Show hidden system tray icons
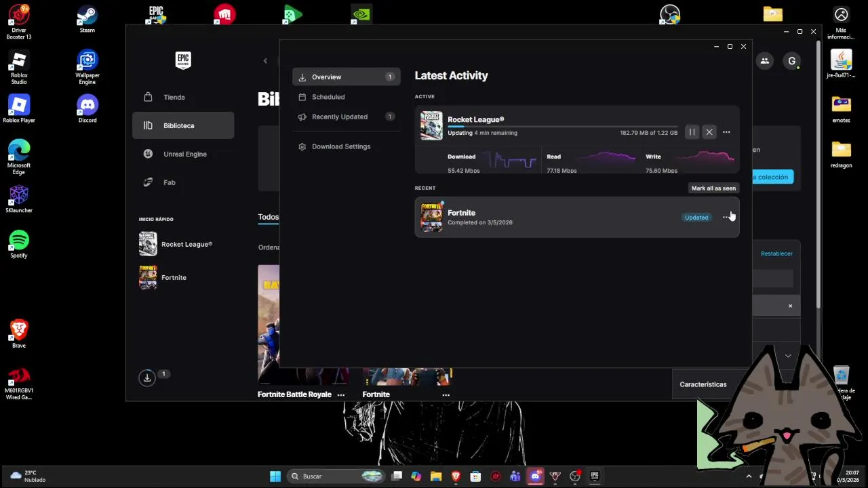The width and height of the screenshot is (868, 488). [749, 476]
